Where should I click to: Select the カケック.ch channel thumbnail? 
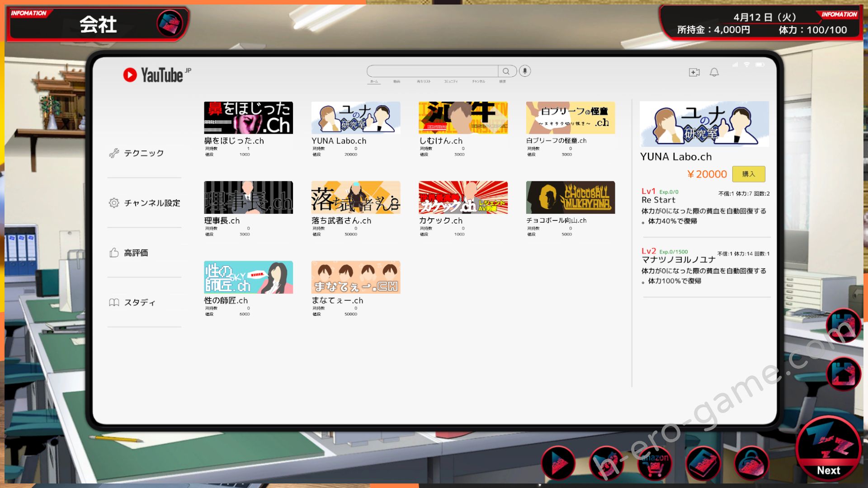463,197
